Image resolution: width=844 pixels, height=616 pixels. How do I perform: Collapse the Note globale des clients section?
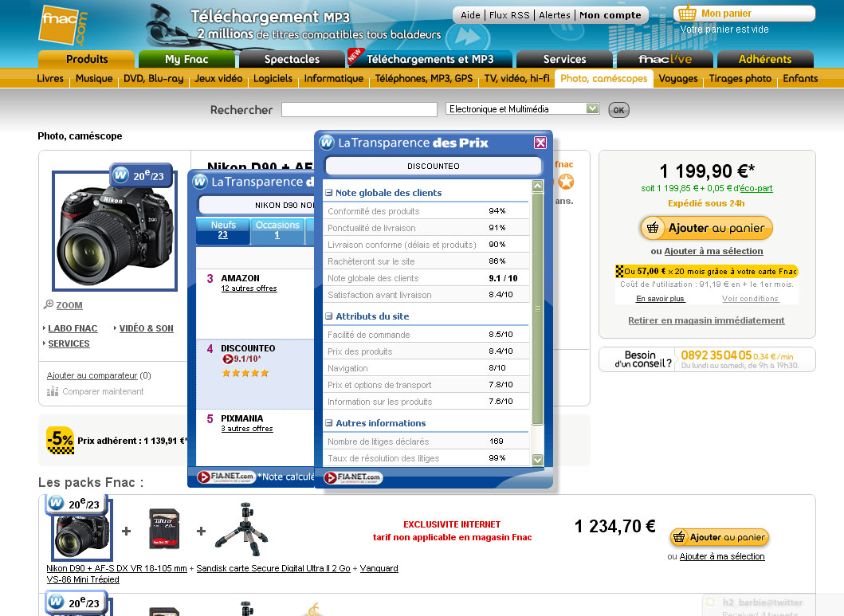click(329, 193)
